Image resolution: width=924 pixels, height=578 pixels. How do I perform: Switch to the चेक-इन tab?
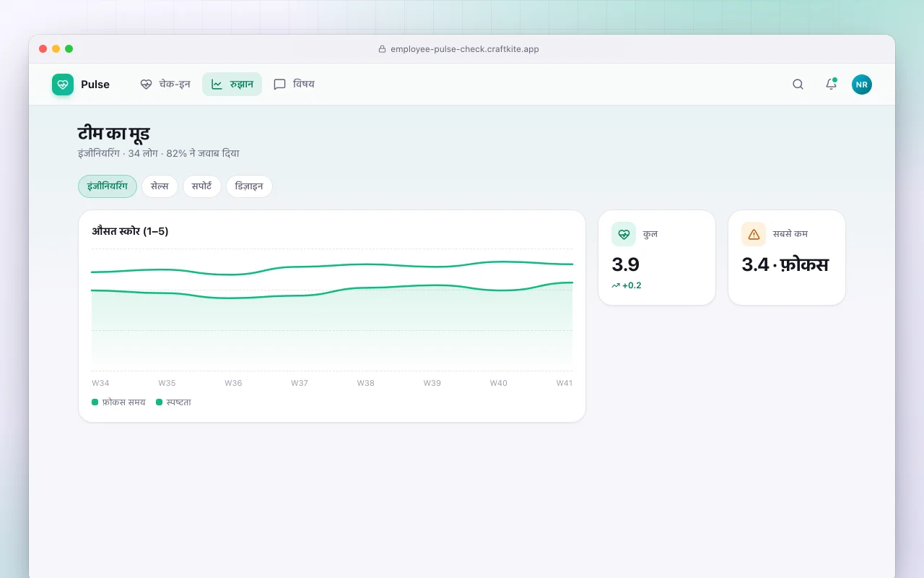(165, 85)
